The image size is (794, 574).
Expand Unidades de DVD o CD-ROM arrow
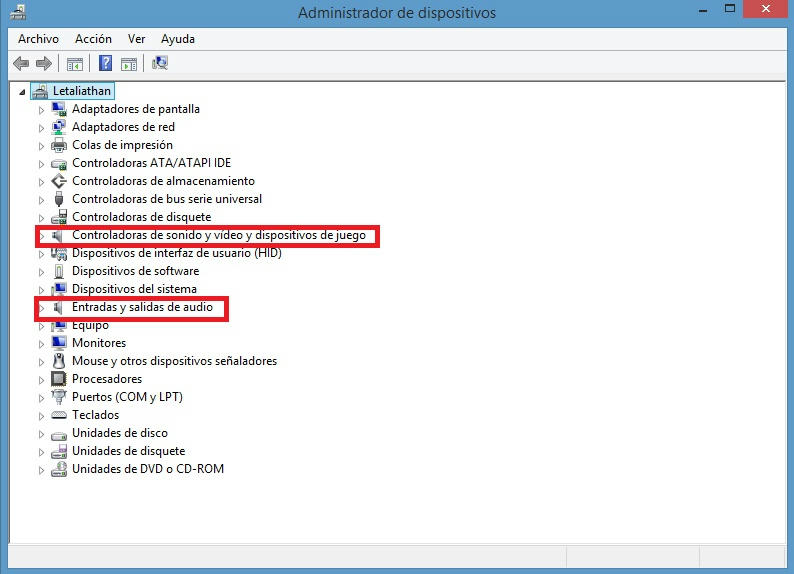tap(41, 470)
